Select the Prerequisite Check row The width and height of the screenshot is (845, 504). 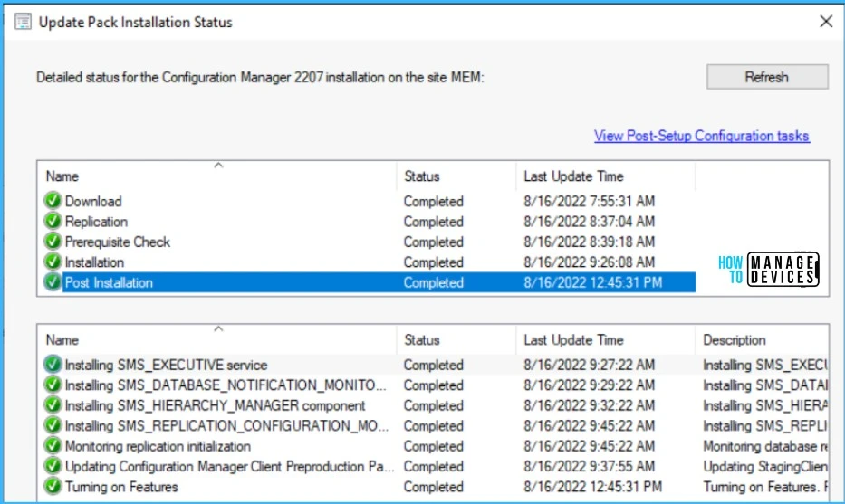(370, 242)
